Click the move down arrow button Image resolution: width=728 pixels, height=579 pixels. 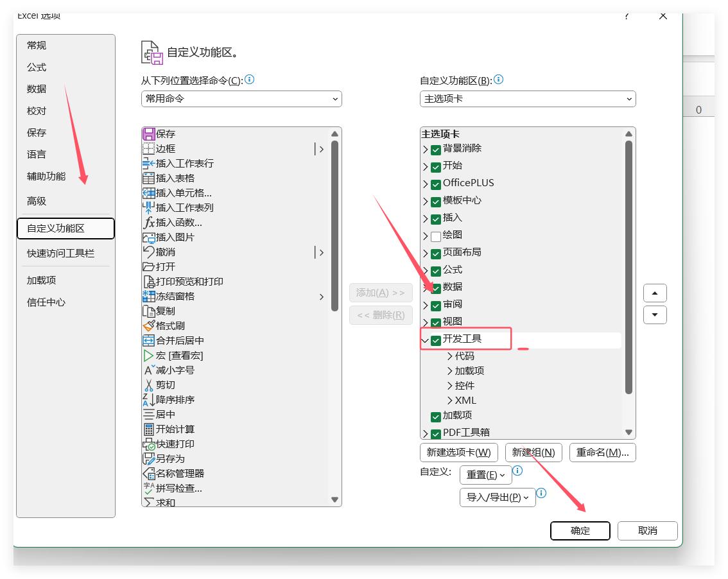[655, 315]
